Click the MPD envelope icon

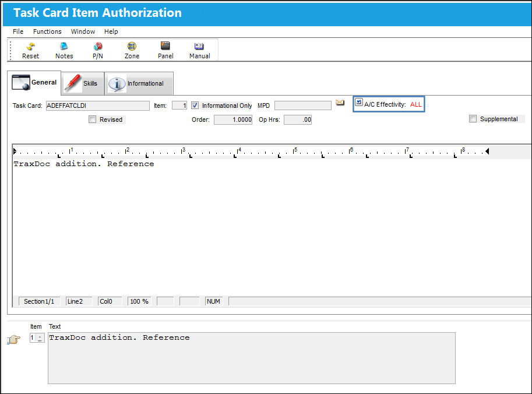340,103
